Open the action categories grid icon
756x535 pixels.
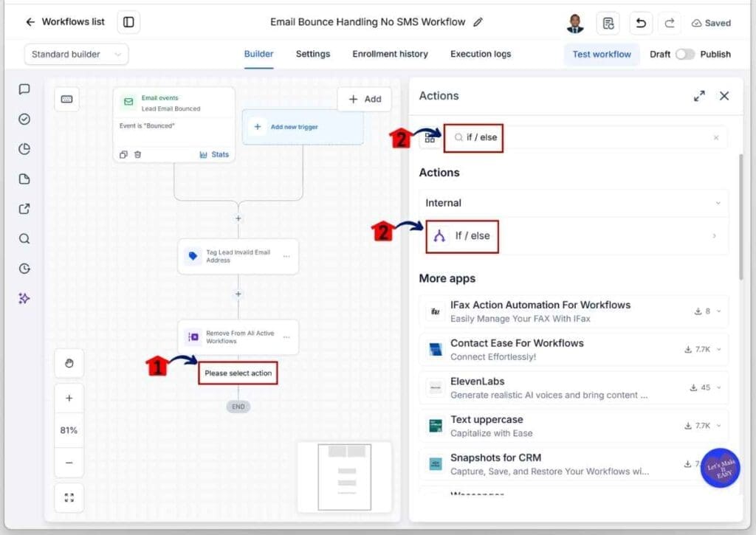(430, 138)
